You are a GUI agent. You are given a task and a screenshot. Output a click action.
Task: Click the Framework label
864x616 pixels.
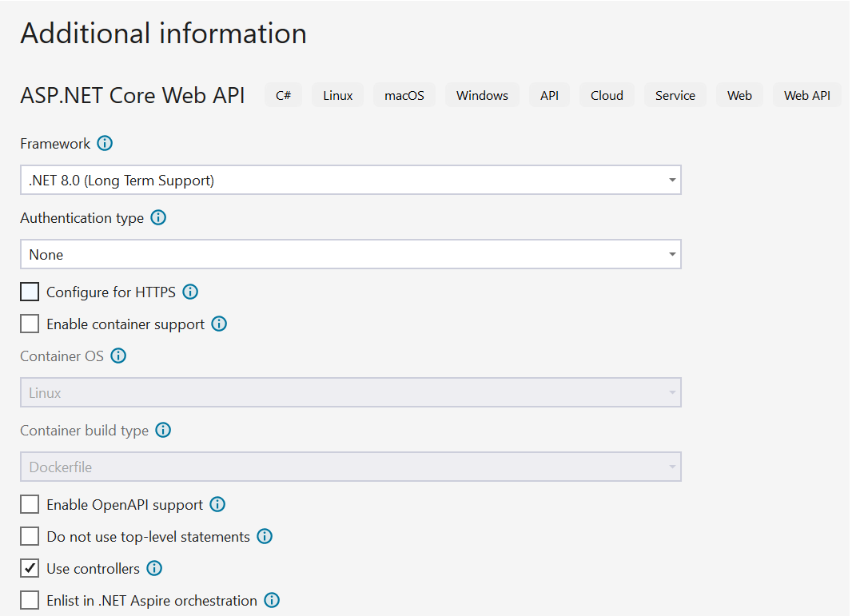55,144
